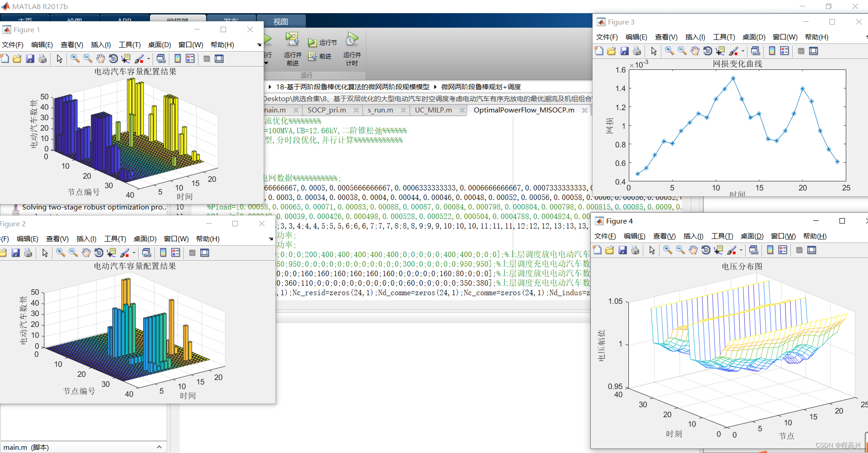
Task: Open the 运行 dropdown arrow under Run
Action: point(266,63)
